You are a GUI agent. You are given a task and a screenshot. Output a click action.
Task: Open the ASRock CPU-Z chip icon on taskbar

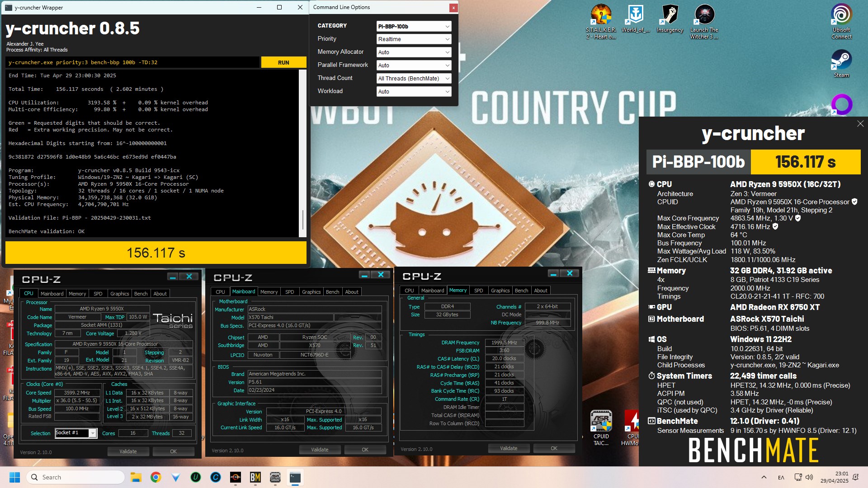point(275,477)
